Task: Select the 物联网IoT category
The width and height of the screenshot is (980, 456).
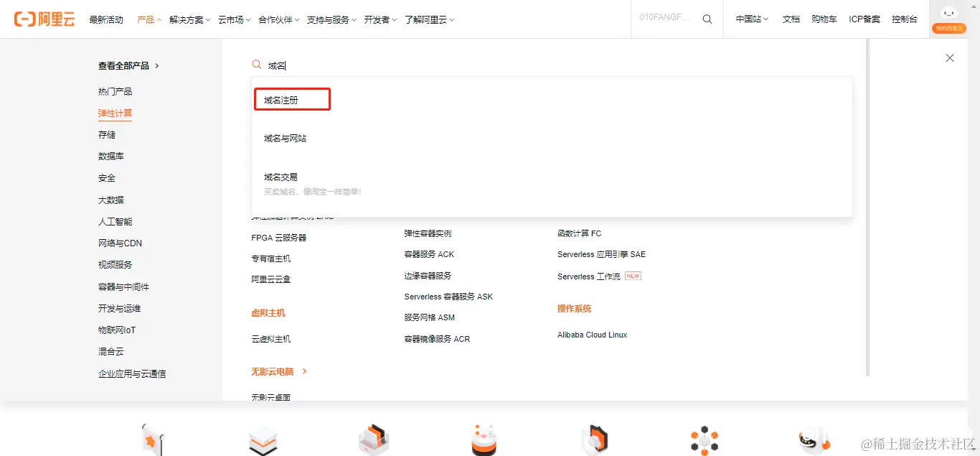Action: point(116,330)
